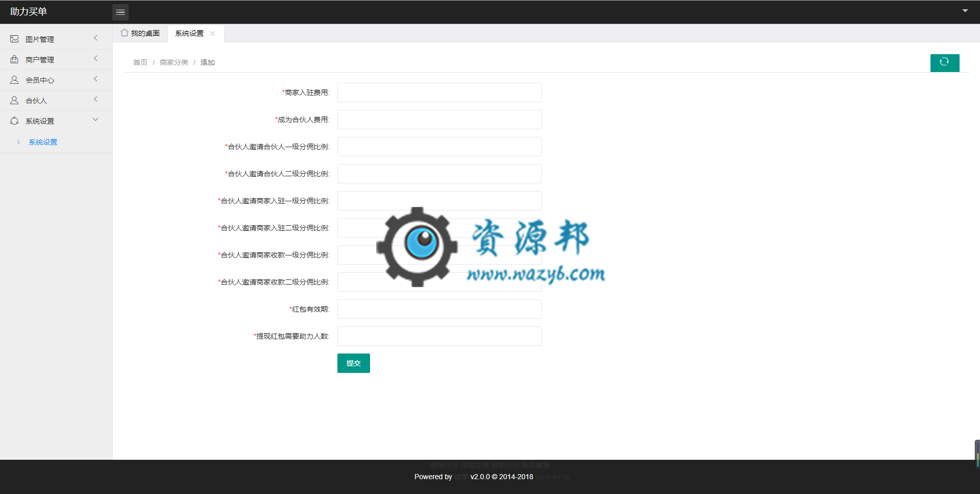Open 图片管理 in the sidebar
This screenshot has width=980, height=494.
(x=56, y=39)
